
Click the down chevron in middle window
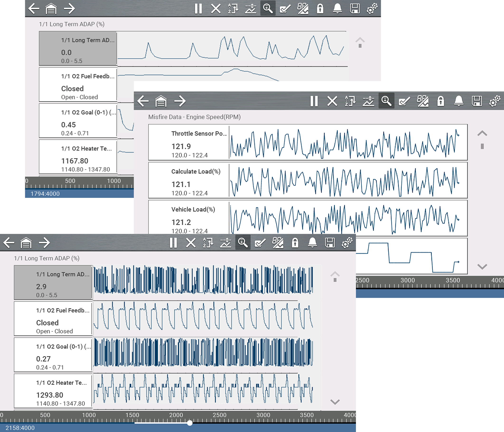click(x=482, y=267)
